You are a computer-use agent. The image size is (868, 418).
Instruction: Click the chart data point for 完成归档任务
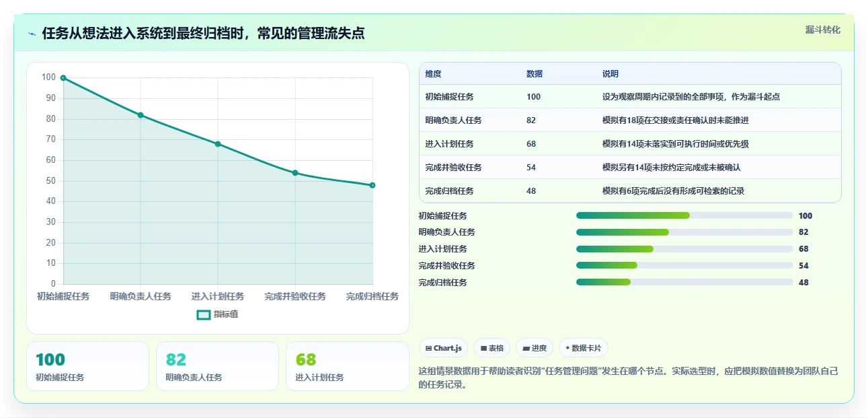[x=372, y=185]
